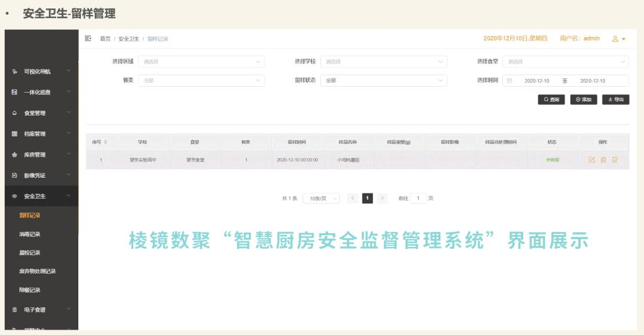Screen dimensions: 644x335
Task: Click 望京实验高中 cell in table
Action: click(143, 160)
